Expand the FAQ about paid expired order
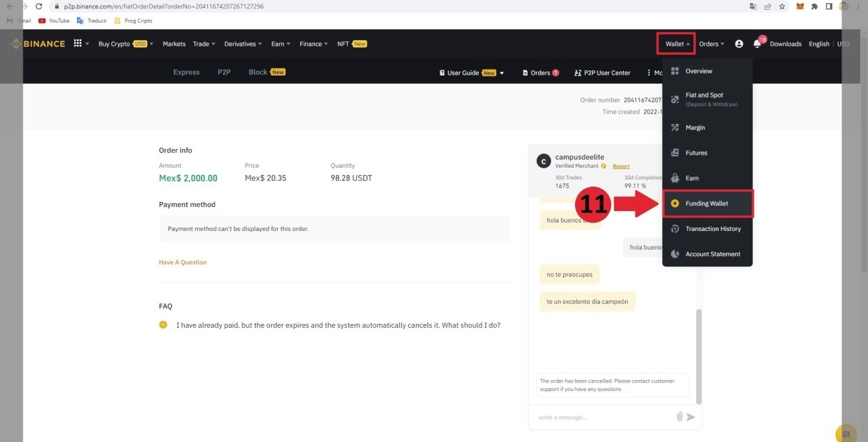This screenshot has height=442, width=868. [x=338, y=325]
